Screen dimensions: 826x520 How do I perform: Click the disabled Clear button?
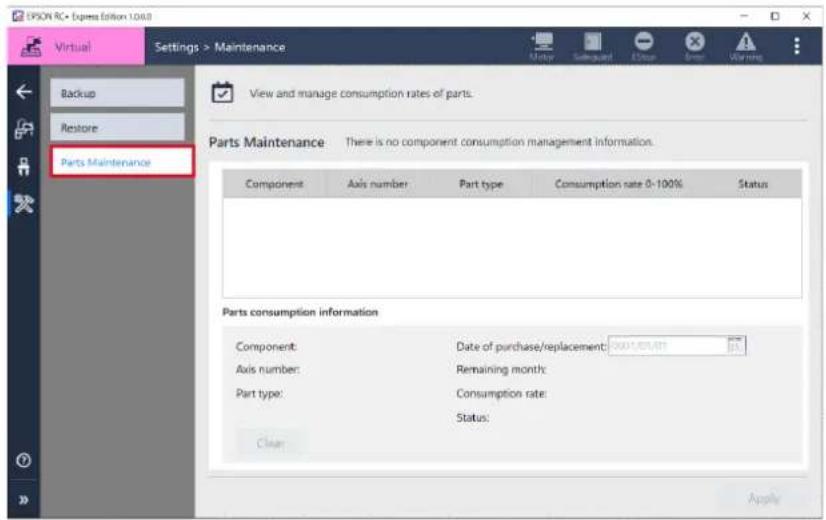tap(270, 443)
